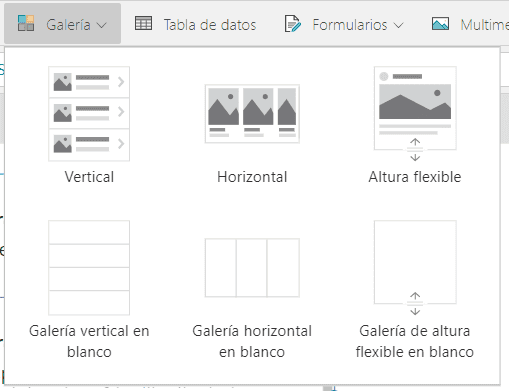Click the Altura flexible label text
Screen dimensions: 509x391
[x=415, y=177]
